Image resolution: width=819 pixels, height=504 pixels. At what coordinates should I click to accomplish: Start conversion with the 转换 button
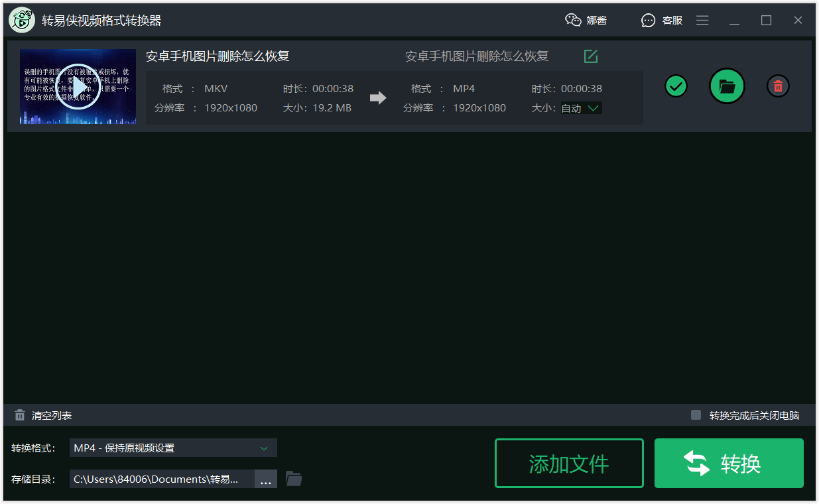[x=728, y=463]
